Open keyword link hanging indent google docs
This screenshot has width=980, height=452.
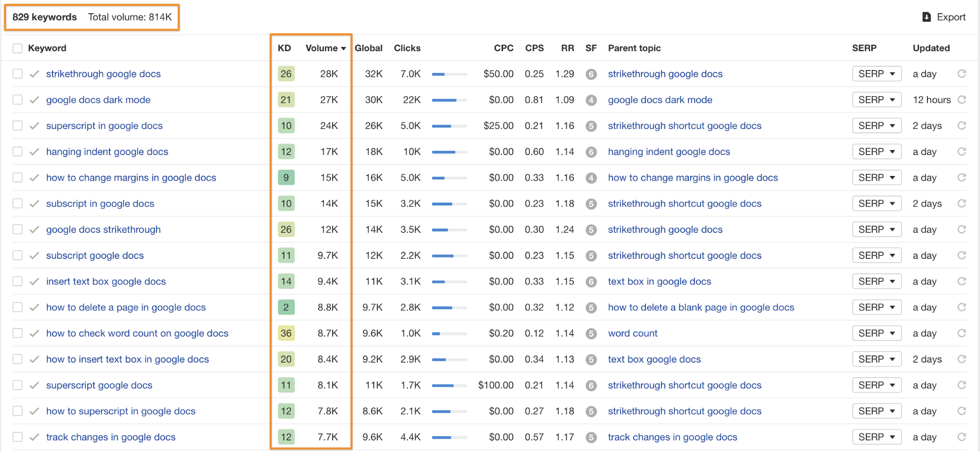click(x=107, y=152)
